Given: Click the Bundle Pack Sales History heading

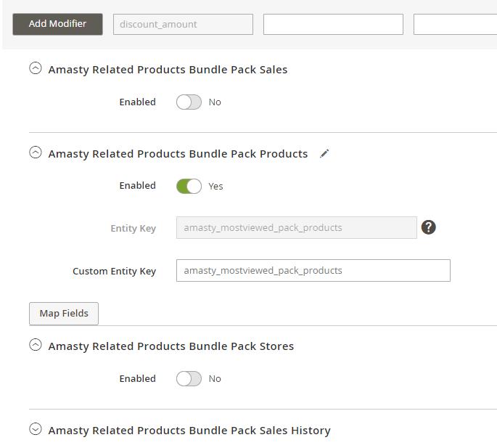Looking at the screenshot, I should 189,431.
